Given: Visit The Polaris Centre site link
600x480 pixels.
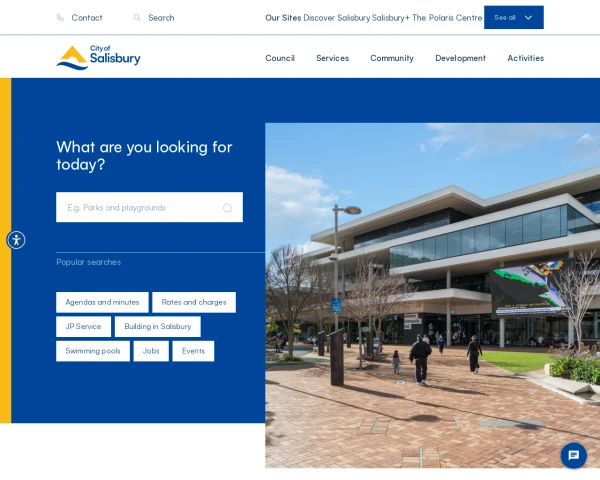Looking at the screenshot, I should (x=447, y=18).
